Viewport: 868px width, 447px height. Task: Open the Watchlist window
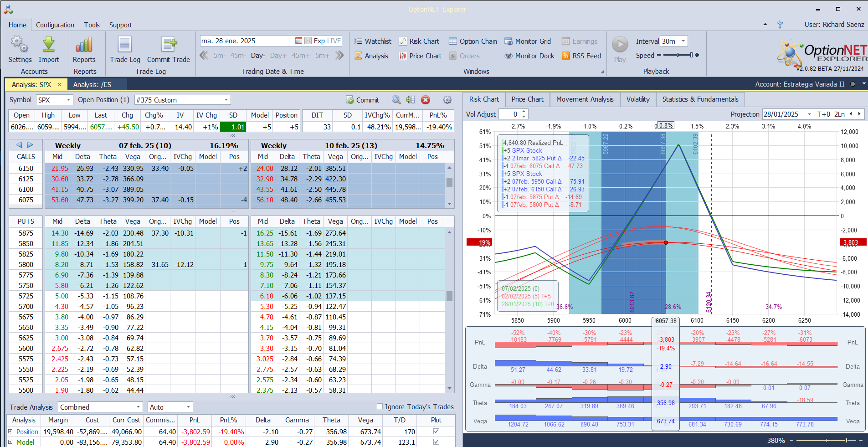pos(373,41)
